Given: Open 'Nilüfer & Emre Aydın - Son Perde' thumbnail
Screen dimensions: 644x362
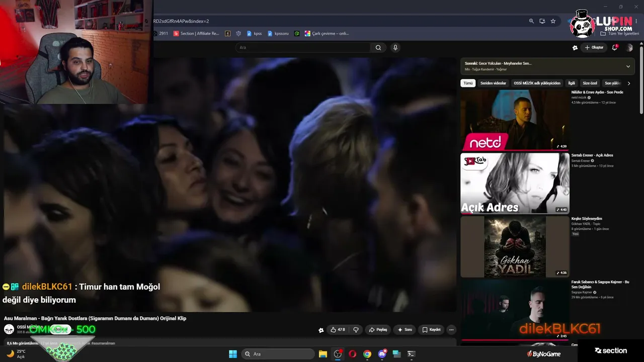Looking at the screenshot, I should (x=515, y=120).
